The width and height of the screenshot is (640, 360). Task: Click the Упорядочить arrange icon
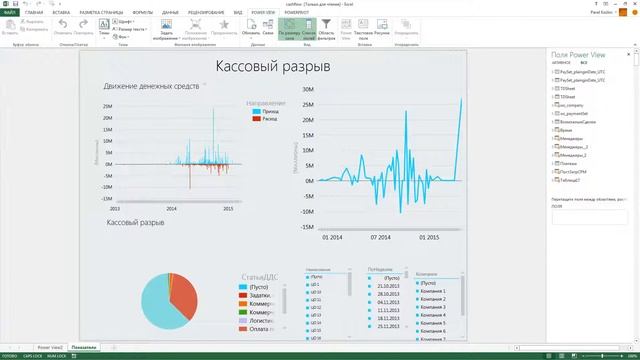click(406, 24)
